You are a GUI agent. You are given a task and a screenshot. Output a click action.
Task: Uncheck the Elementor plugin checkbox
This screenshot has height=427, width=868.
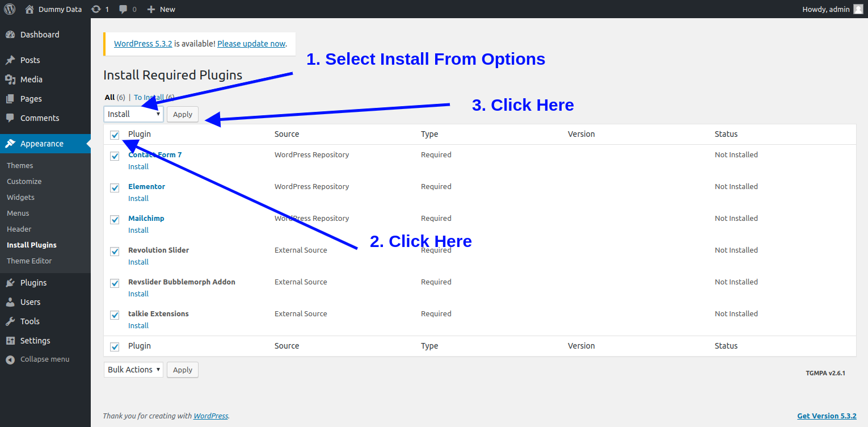115,188
